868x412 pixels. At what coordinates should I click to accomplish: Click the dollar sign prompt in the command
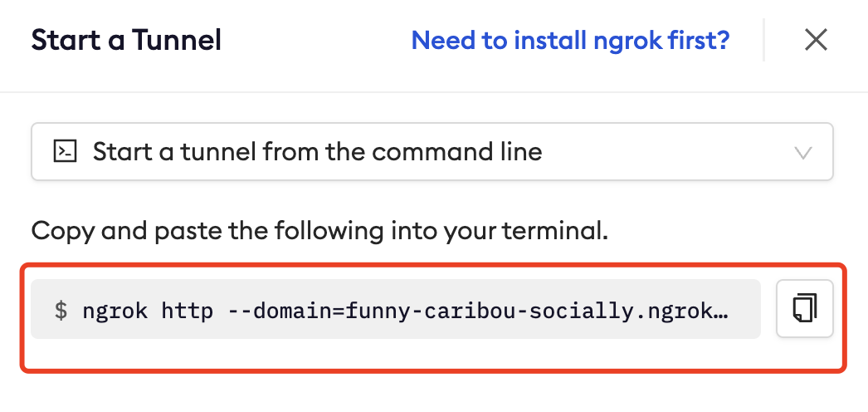click(x=61, y=311)
